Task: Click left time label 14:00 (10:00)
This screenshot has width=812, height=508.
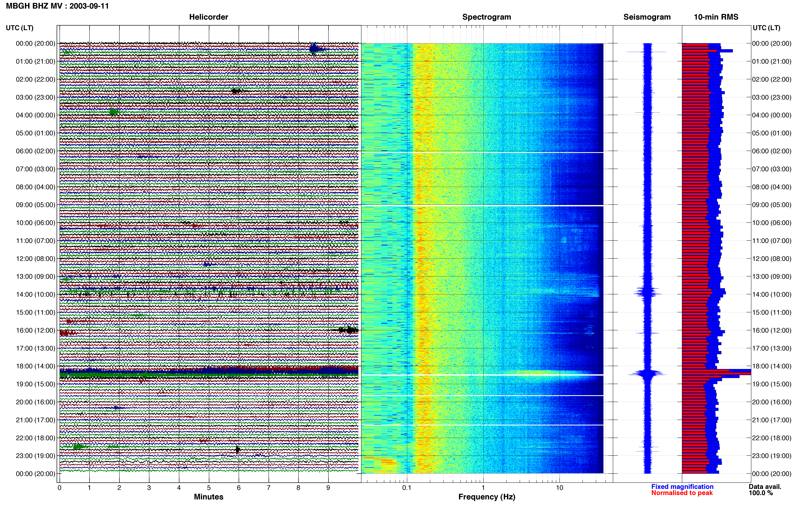Action: pyautogui.click(x=36, y=295)
